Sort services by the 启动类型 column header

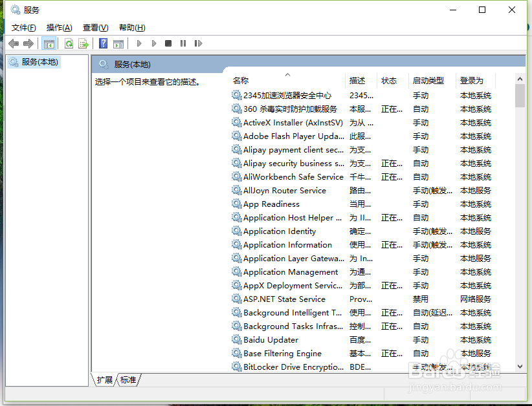[x=428, y=80]
